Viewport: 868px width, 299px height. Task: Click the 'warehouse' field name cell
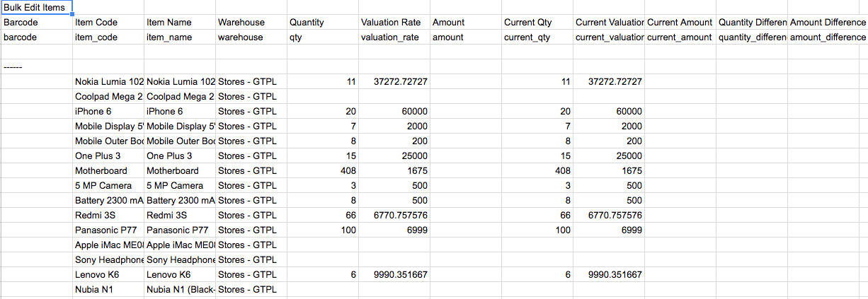pyautogui.click(x=251, y=37)
